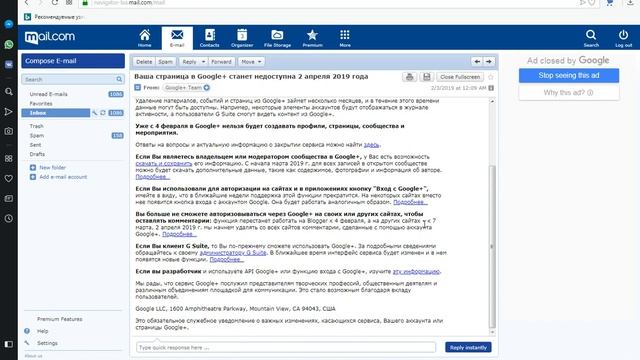Open history clock in browser sidebar
Image resolution: width=640 pixels, height=360 pixels.
(x=9, y=218)
